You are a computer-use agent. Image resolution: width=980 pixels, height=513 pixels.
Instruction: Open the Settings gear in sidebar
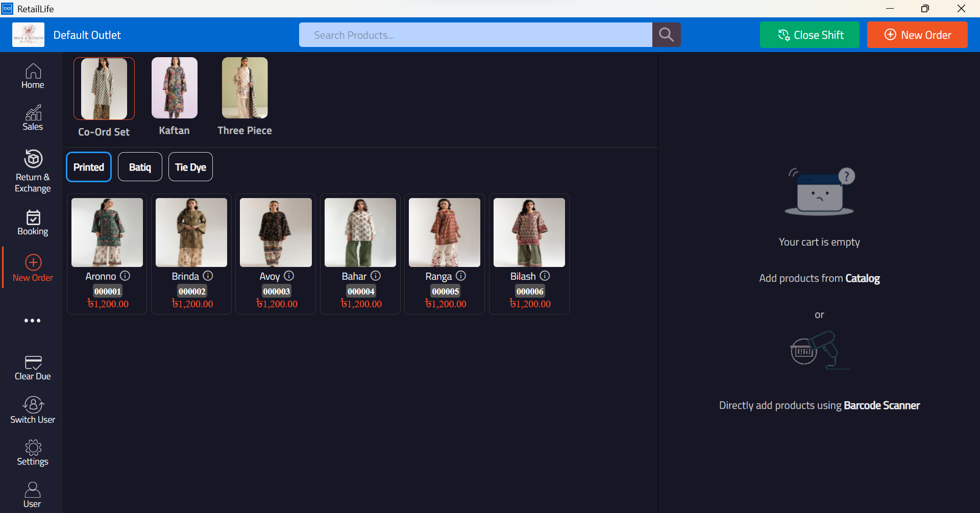33,447
